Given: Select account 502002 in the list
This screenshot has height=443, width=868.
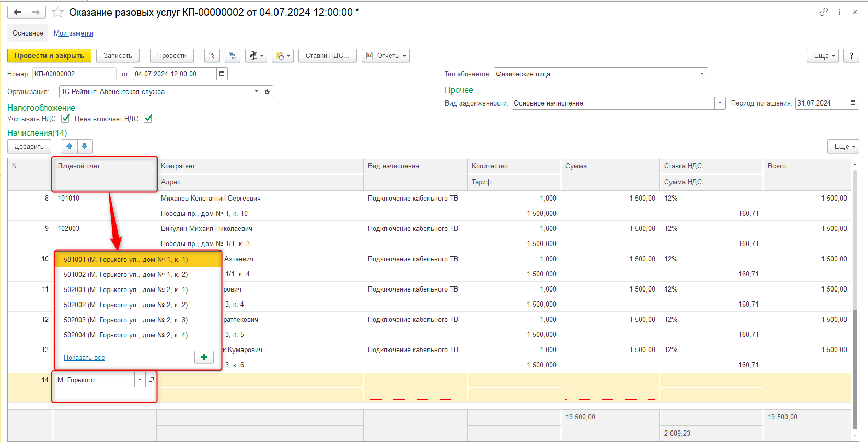Looking at the screenshot, I should click(x=138, y=305).
